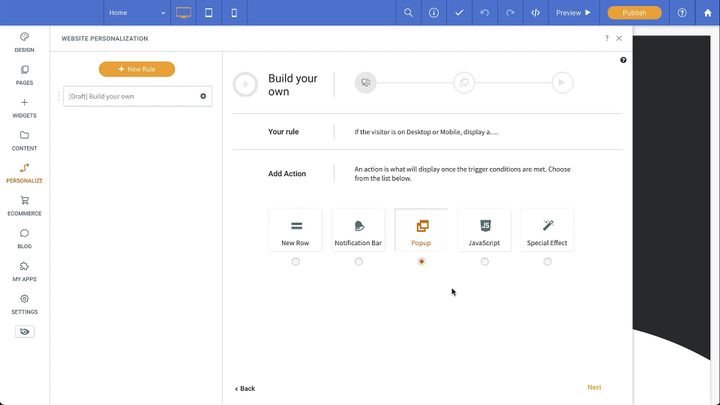Click the Publish button
This screenshot has height=405, width=720.
click(x=634, y=13)
